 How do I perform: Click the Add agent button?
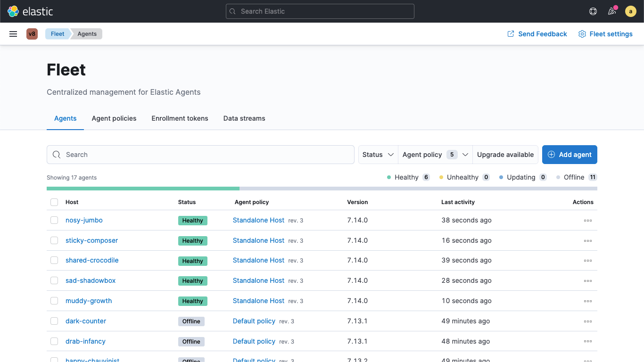tap(570, 155)
